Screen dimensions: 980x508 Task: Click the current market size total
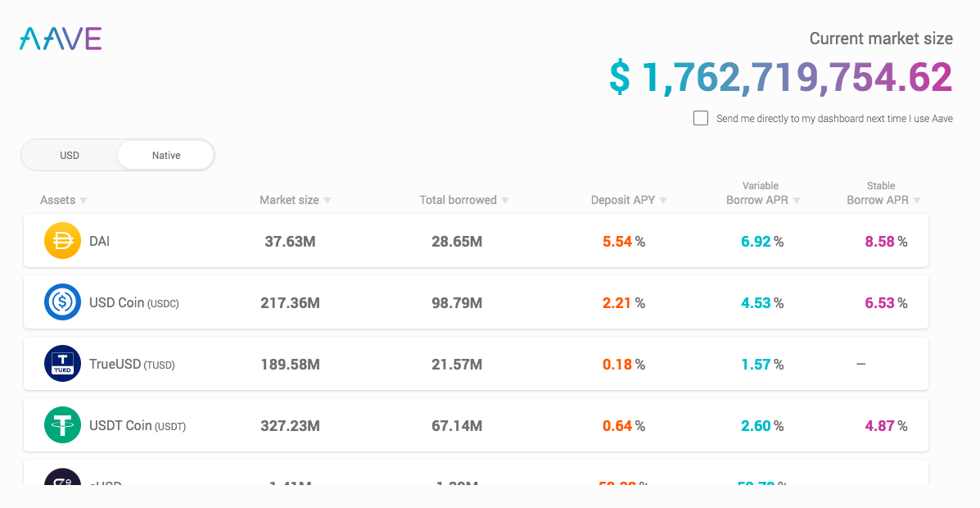pos(780,77)
